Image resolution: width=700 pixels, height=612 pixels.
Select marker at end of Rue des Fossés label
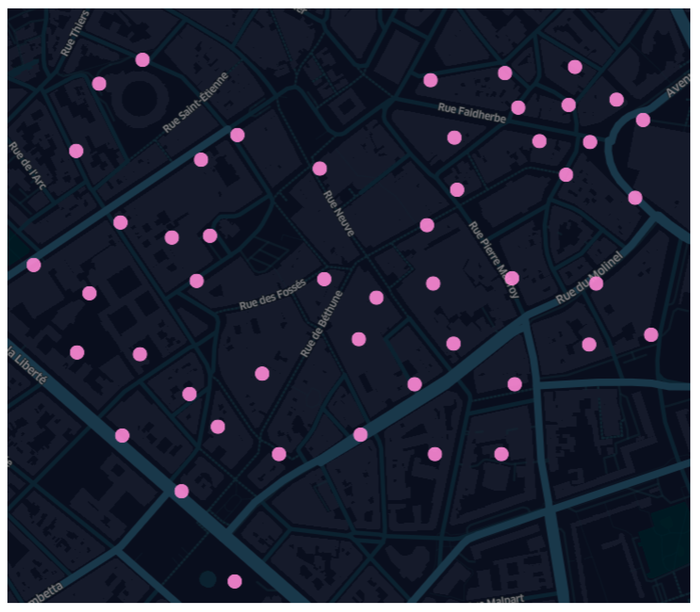click(324, 279)
